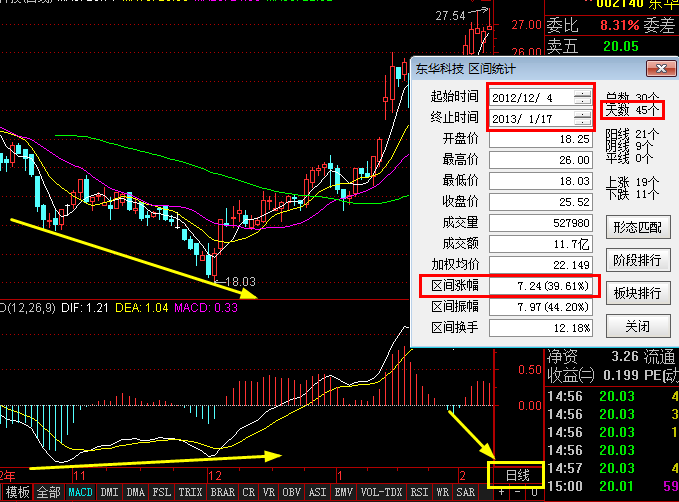This screenshot has height=502, width=679.
Task: Select the MACD indicator tab
Action: 81,492
